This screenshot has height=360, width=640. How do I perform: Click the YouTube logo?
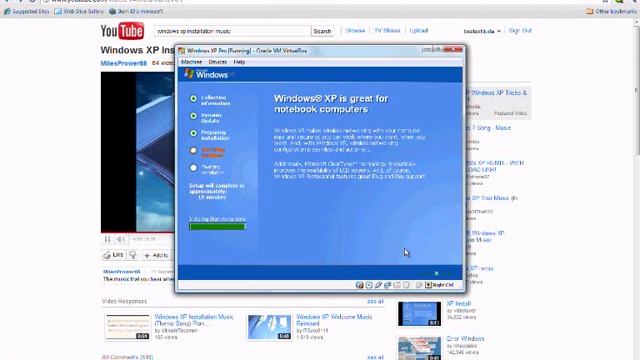point(122,31)
